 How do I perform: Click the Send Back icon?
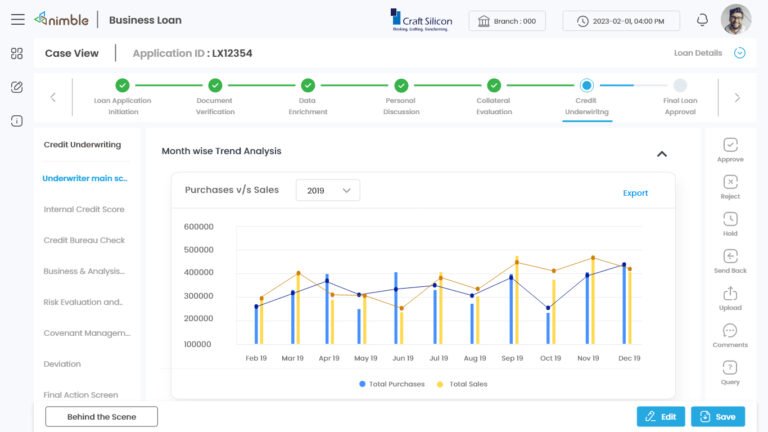pyautogui.click(x=730, y=256)
